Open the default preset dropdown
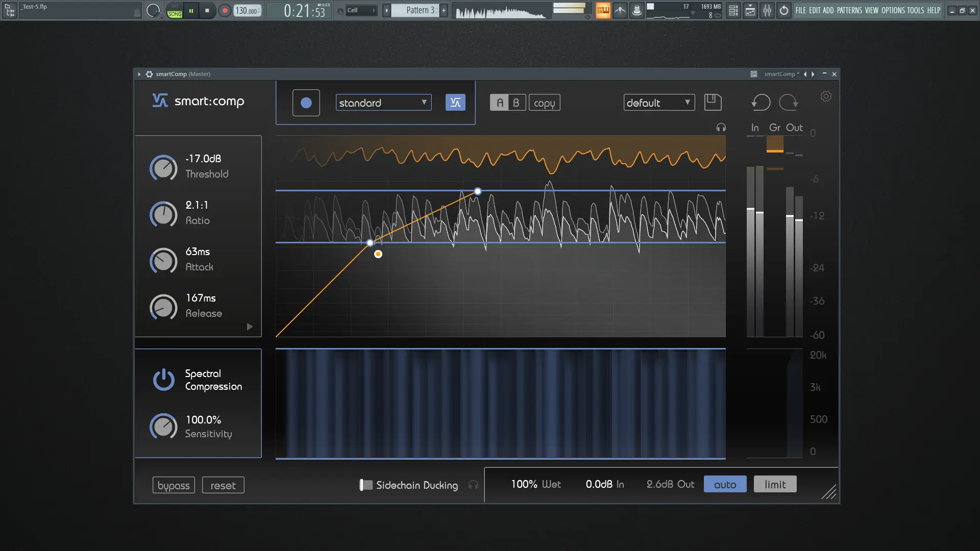 pos(659,102)
